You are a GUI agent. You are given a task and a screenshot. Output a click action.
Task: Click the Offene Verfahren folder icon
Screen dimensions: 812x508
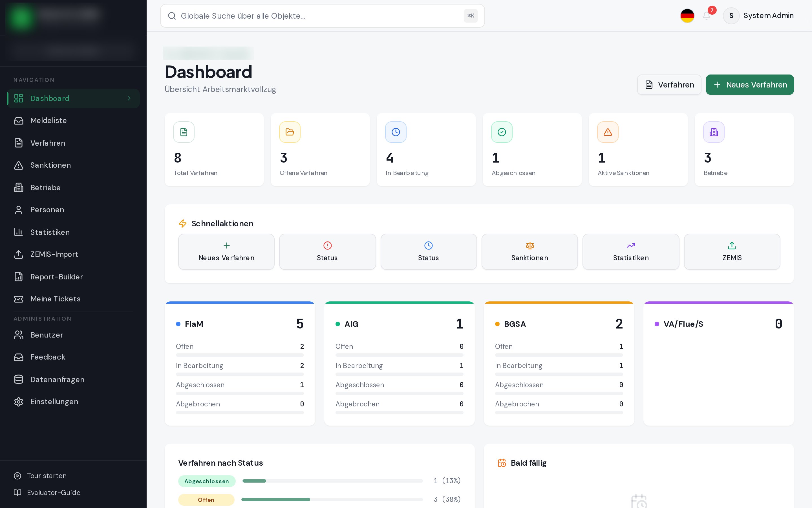point(290,132)
